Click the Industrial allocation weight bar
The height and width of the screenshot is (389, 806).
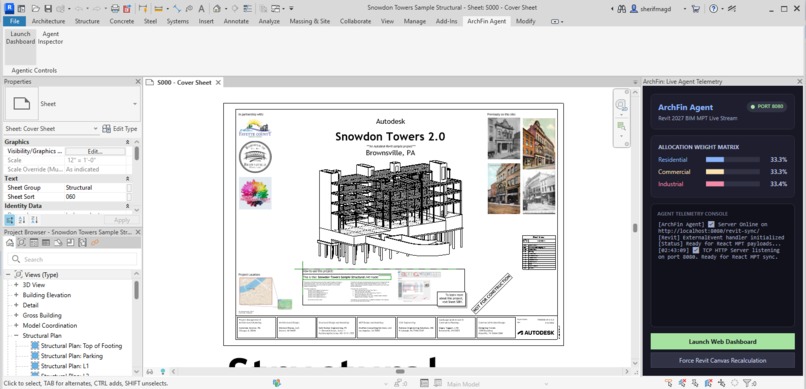tap(732, 184)
